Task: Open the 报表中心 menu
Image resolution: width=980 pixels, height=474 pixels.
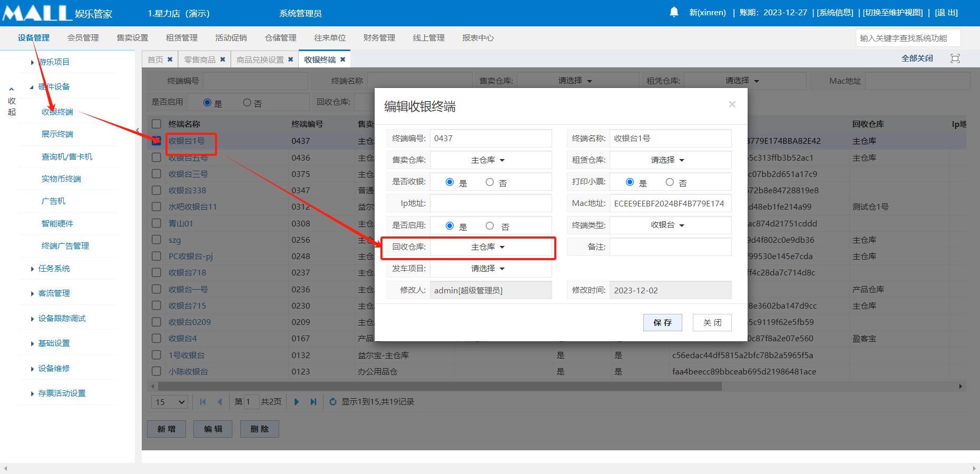Action: tap(478, 38)
